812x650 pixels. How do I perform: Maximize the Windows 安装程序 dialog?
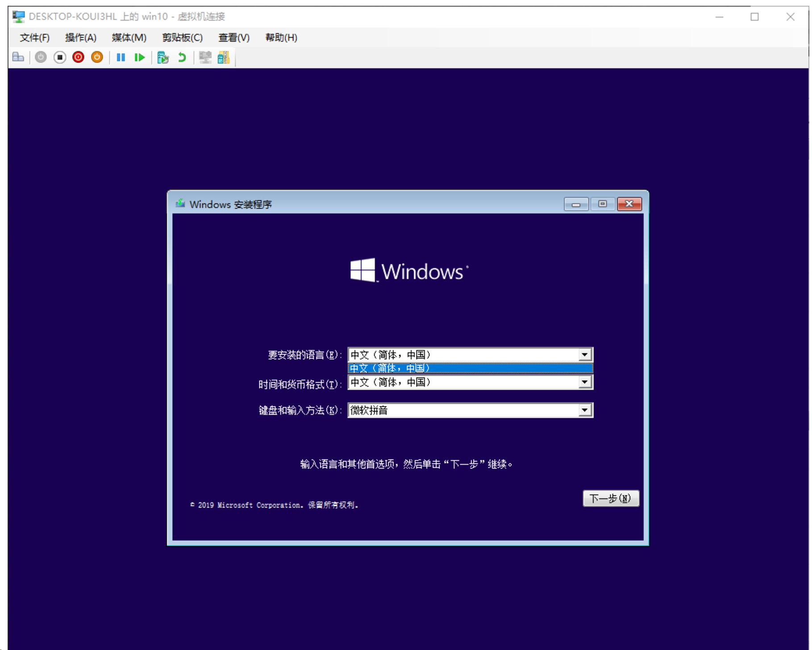(602, 204)
